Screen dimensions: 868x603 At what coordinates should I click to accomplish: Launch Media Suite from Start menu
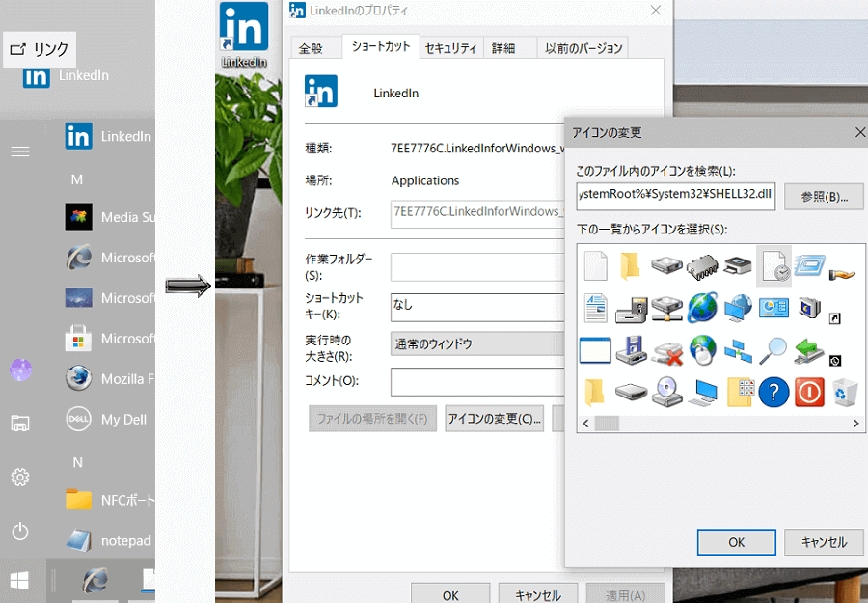(109, 216)
